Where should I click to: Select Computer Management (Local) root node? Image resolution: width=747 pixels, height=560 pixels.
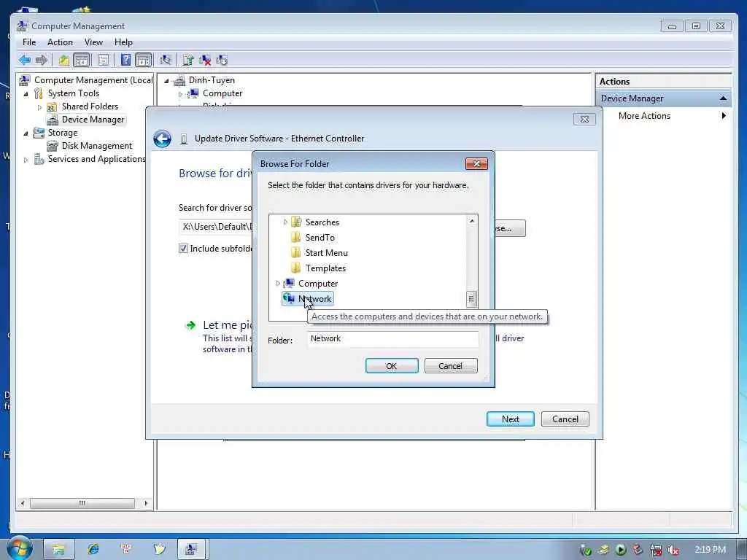click(93, 80)
